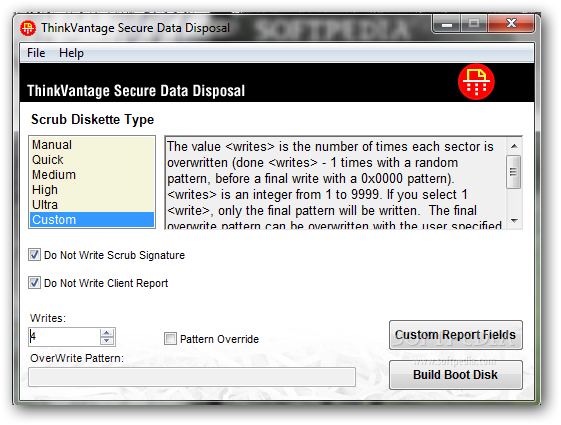Decrease Writes value with down arrow

pyautogui.click(x=107, y=341)
